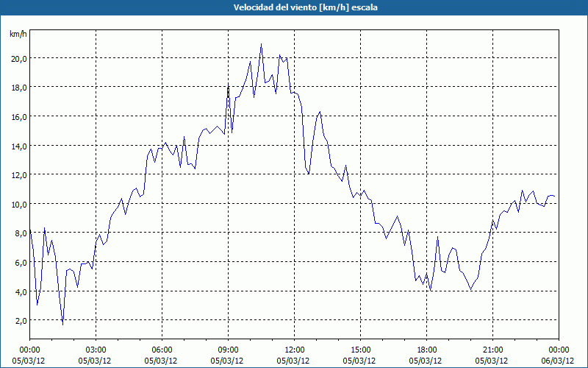This screenshot has height=368, width=588.
Task: Select the 8,0 y-axis value label
Action: [21, 233]
